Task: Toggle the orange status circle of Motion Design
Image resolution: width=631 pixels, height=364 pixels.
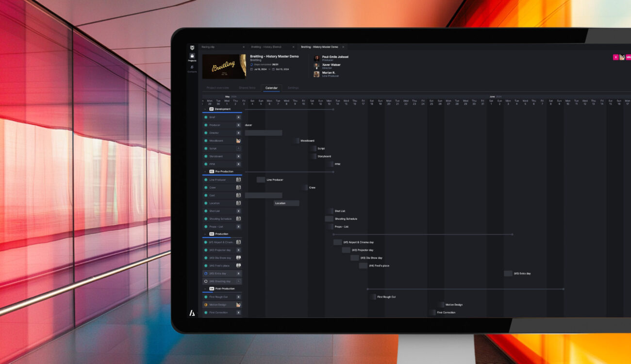Action: (x=206, y=305)
